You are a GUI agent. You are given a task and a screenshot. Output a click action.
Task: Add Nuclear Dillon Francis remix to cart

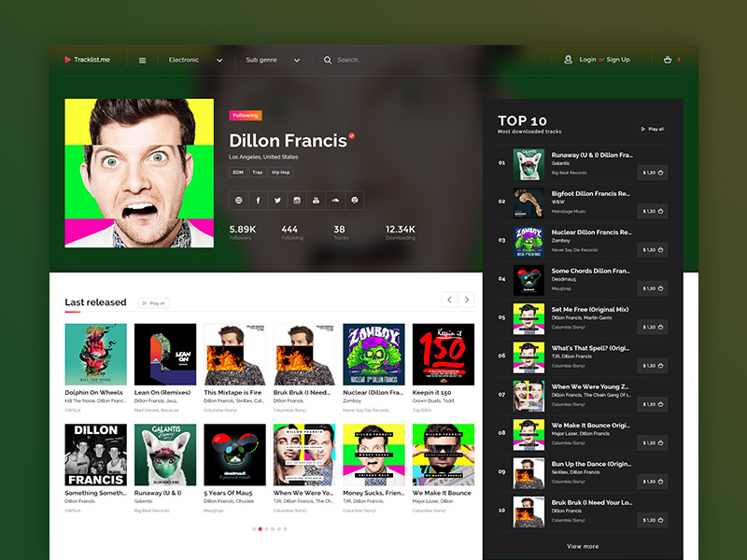(652, 249)
